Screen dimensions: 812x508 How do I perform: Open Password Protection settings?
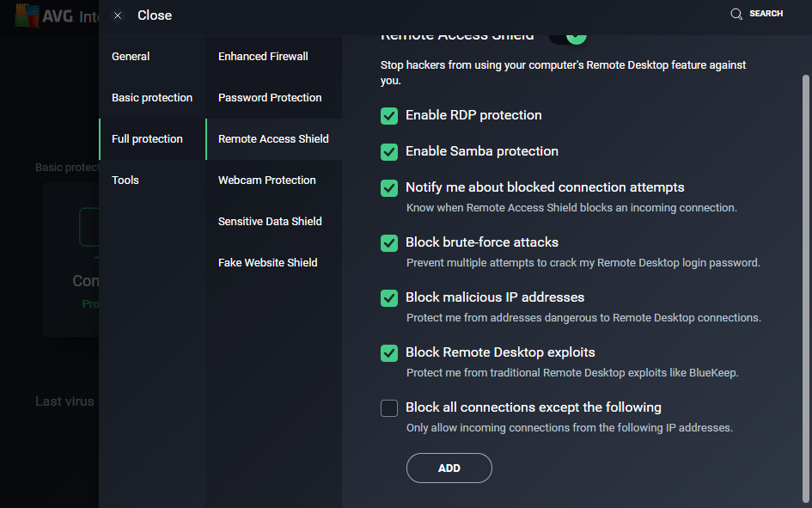click(x=270, y=98)
